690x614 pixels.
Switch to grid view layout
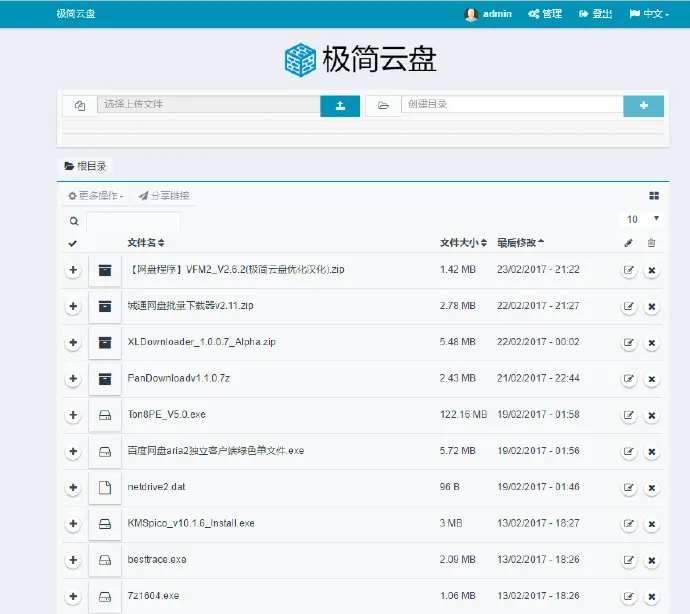(x=654, y=196)
